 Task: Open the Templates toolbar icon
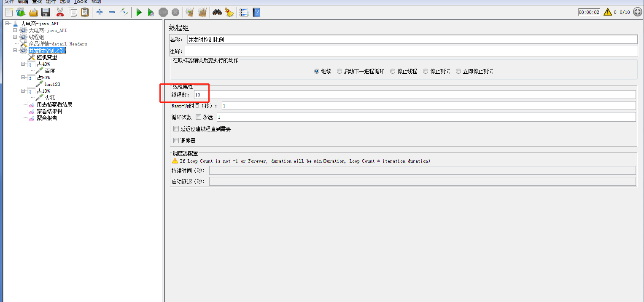[x=21, y=12]
